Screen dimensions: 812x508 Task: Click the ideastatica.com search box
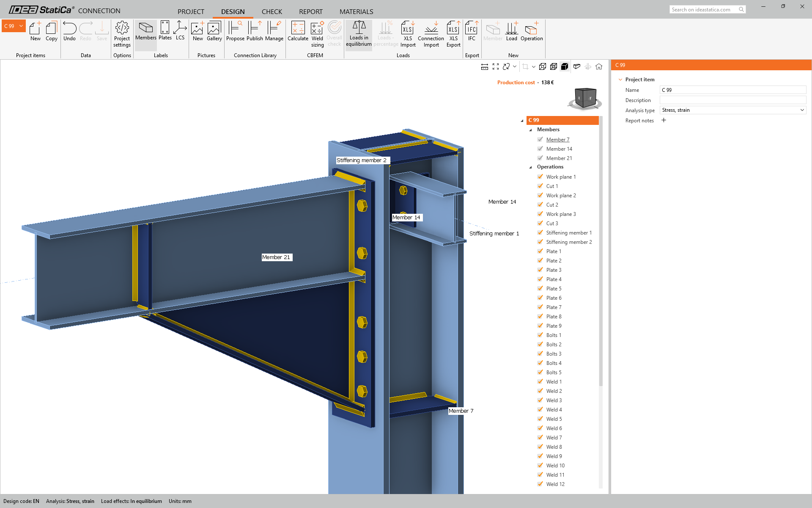pyautogui.click(x=707, y=9)
